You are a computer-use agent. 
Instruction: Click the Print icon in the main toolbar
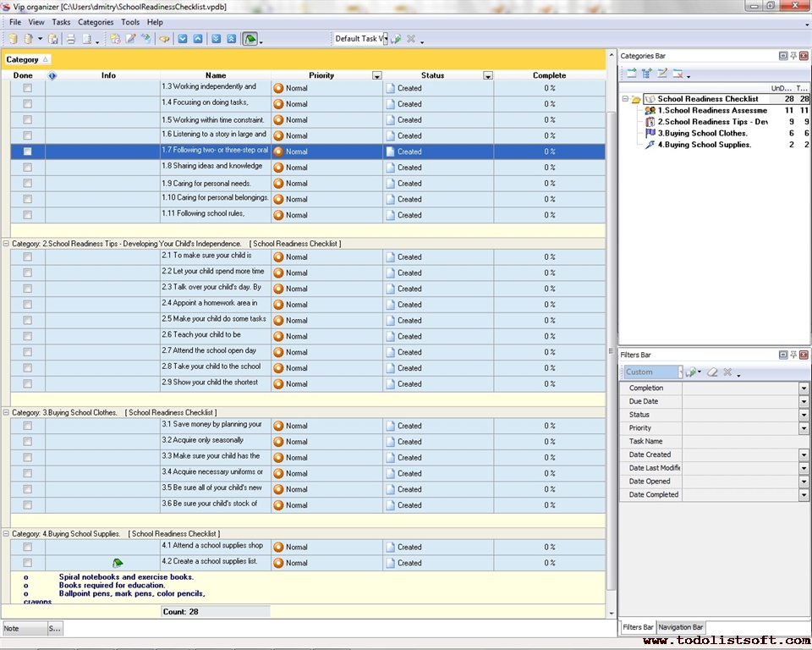71,39
